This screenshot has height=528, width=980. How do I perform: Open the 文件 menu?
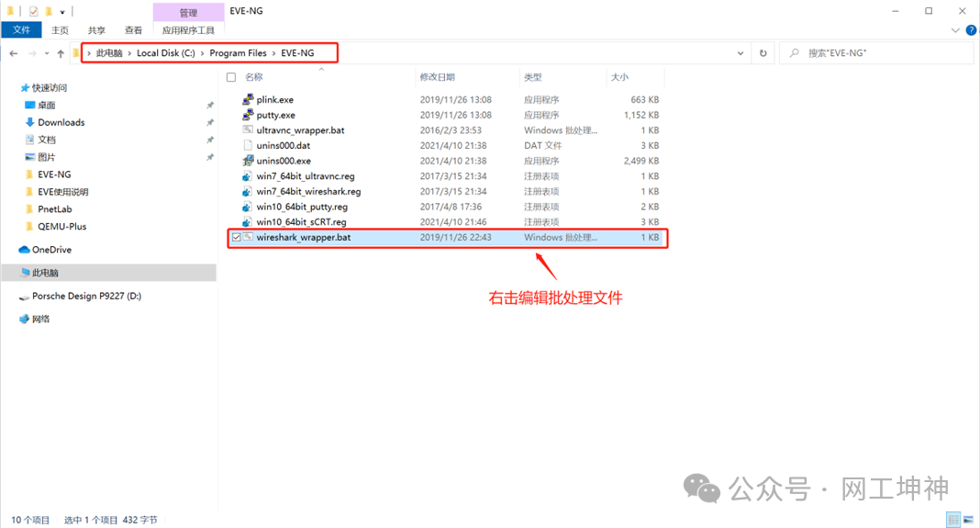click(21, 30)
